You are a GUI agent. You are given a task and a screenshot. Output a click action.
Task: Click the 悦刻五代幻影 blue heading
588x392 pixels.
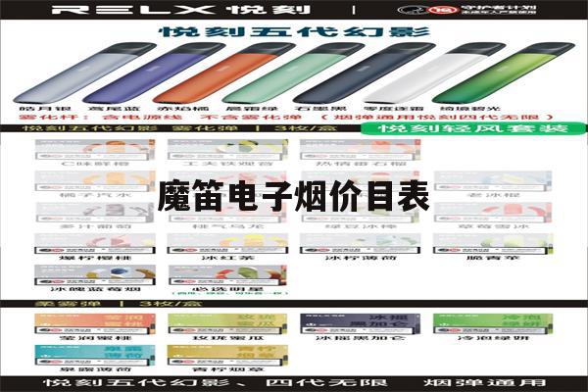295,32
